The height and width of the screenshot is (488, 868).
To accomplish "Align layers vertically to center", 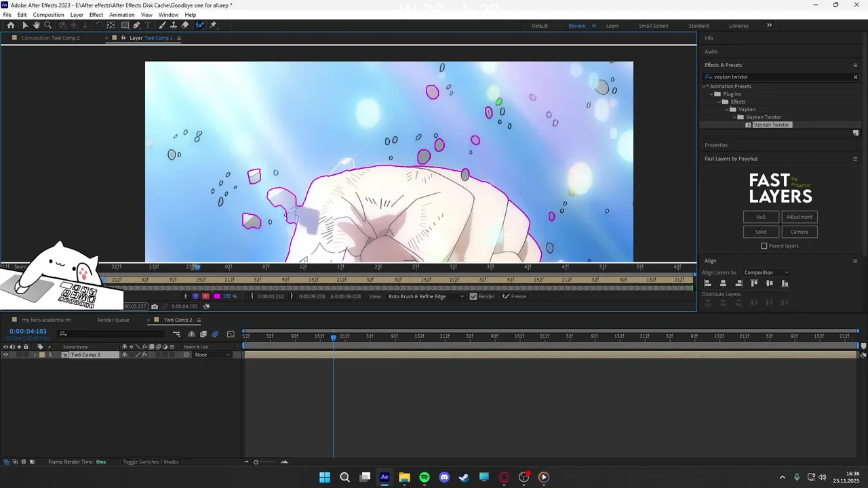I will pyautogui.click(x=769, y=283).
